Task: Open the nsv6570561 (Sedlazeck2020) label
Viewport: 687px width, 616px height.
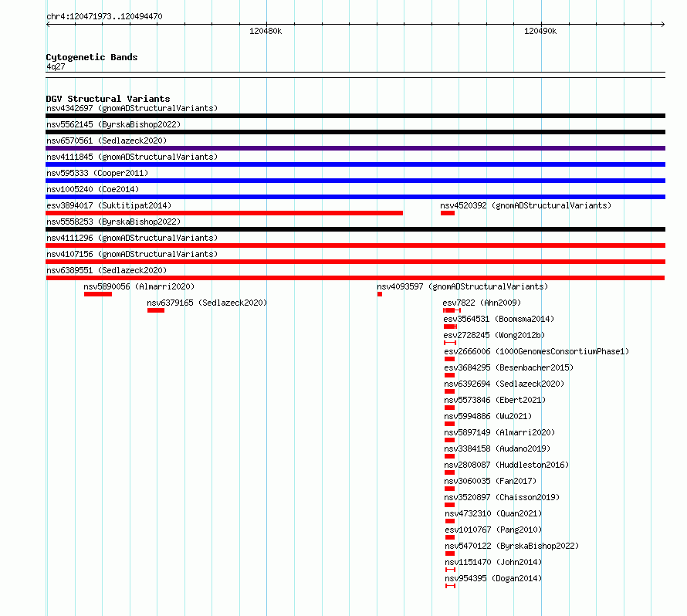Action: pyautogui.click(x=107, y=140)
